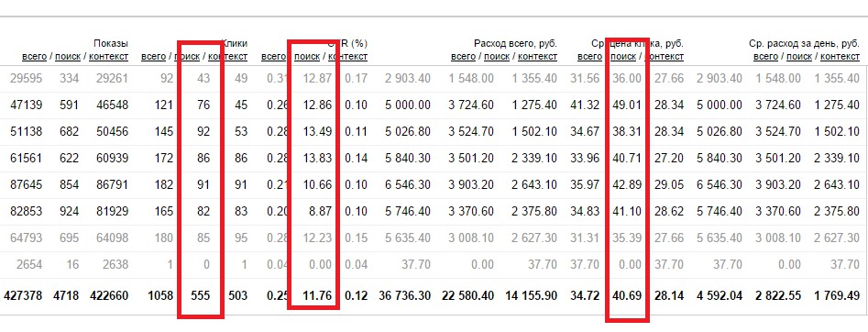Select the bold total 427378

tap(23, 296)
